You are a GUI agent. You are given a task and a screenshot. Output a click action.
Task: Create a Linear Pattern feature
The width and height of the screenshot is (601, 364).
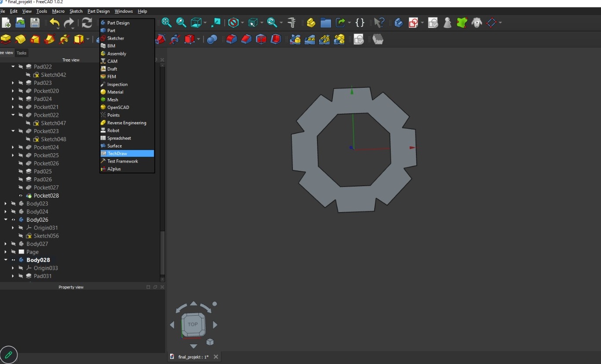click(x=310, y=40)
